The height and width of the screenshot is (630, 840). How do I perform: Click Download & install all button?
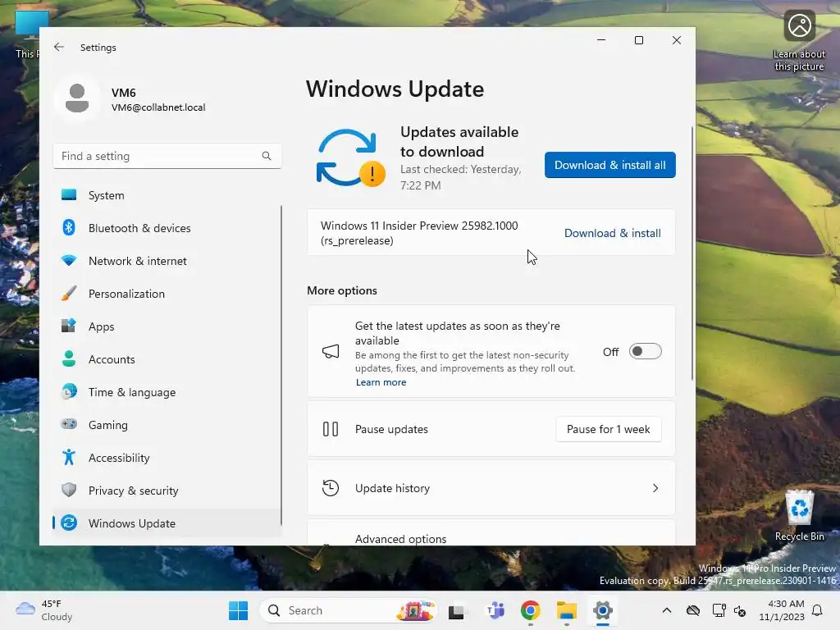610,165
